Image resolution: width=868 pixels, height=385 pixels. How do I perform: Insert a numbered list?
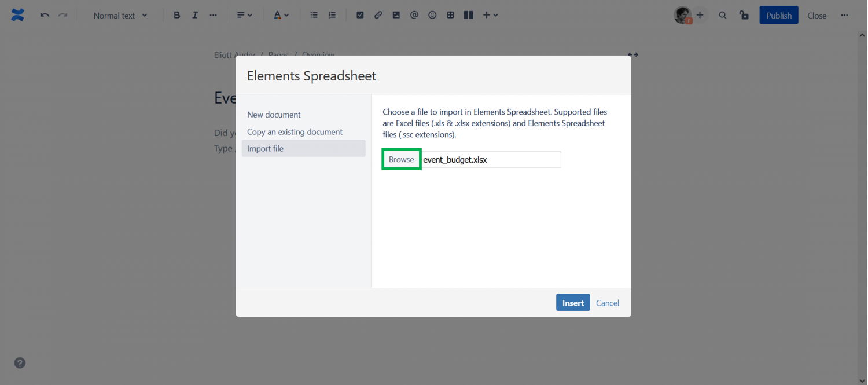(332, 16)
